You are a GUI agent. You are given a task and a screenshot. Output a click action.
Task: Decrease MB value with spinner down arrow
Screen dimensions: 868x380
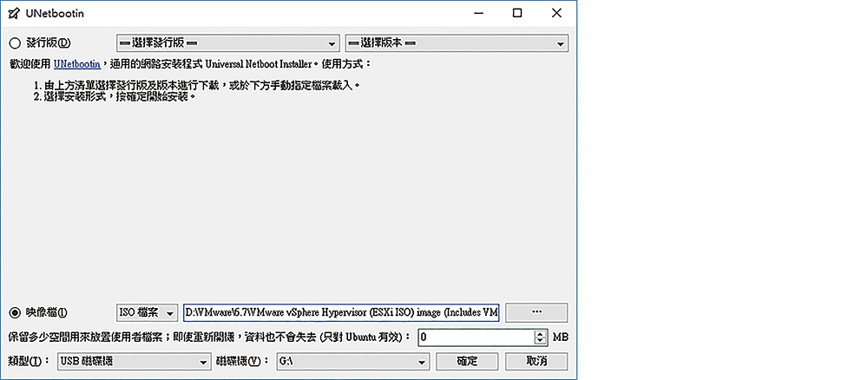point(540,341)
